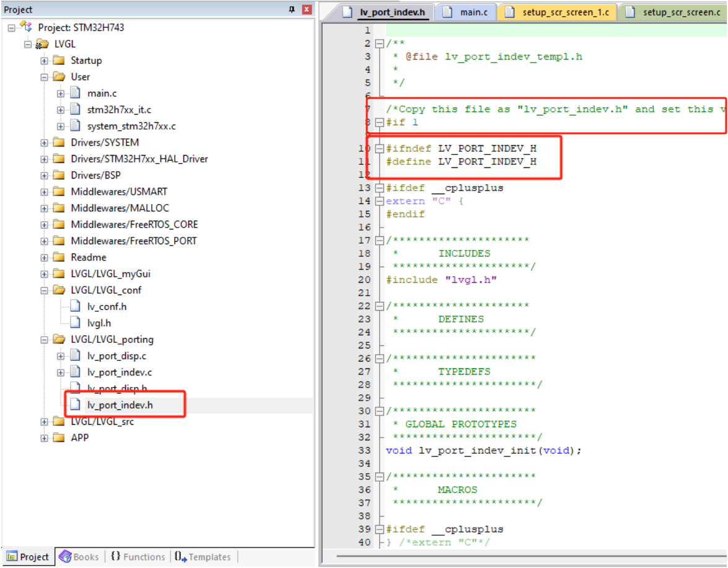Select main.c file icon in User folder
728x568 pixels.
tap(75, 93)
